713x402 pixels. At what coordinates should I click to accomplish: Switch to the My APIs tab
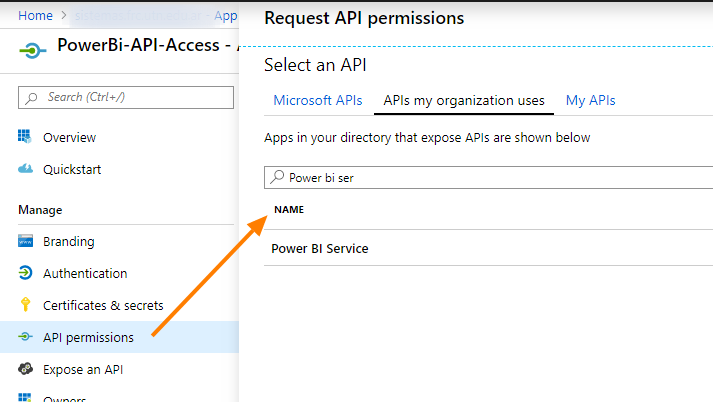tap(590, 100)
